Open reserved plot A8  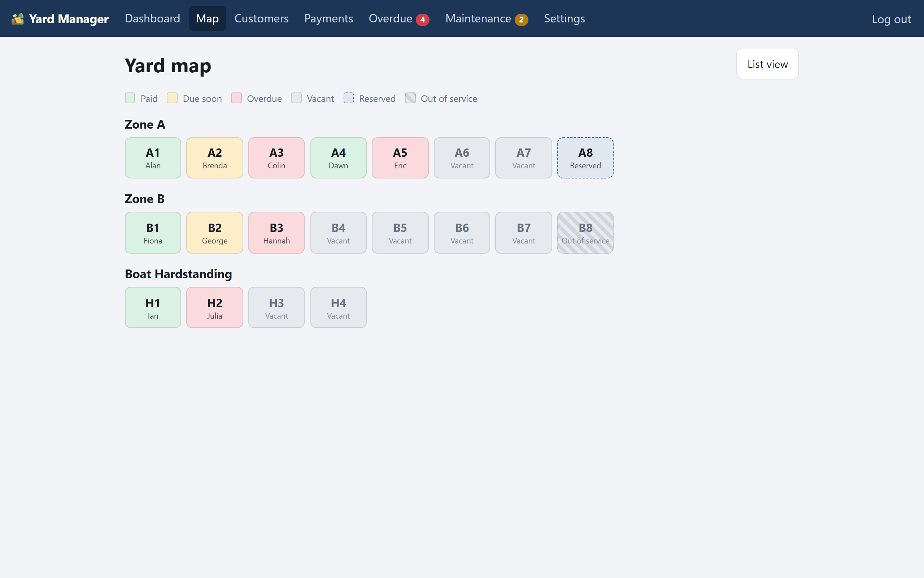tap(585, 158)
